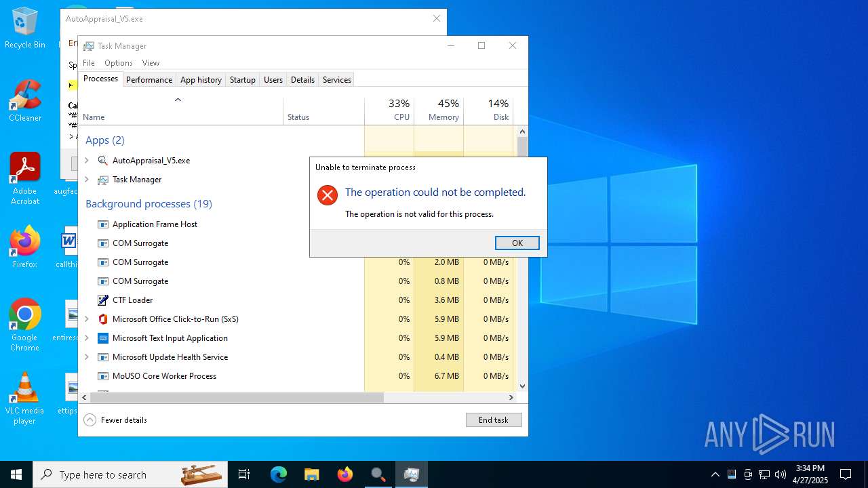
Task: Close the AutoAppraisal_V5.exe background window
Action: pyautogui.click(x=437, y=18)
